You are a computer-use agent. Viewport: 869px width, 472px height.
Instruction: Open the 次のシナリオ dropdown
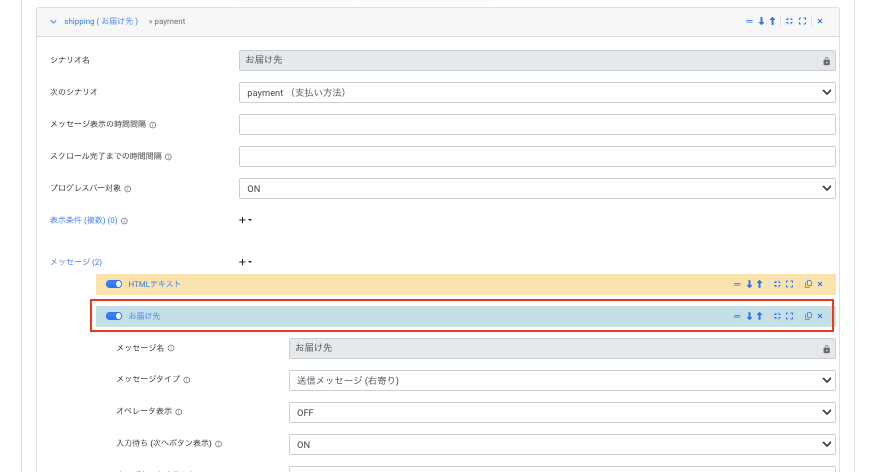(x=537, y=92)
